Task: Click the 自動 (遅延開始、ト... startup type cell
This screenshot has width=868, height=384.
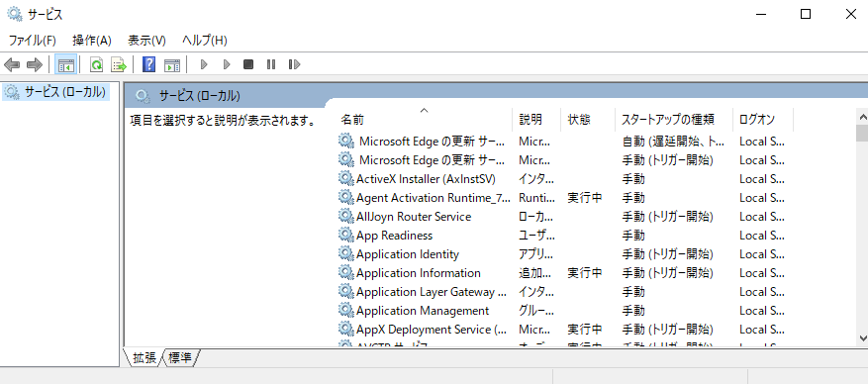Action: tap(673, 142)
